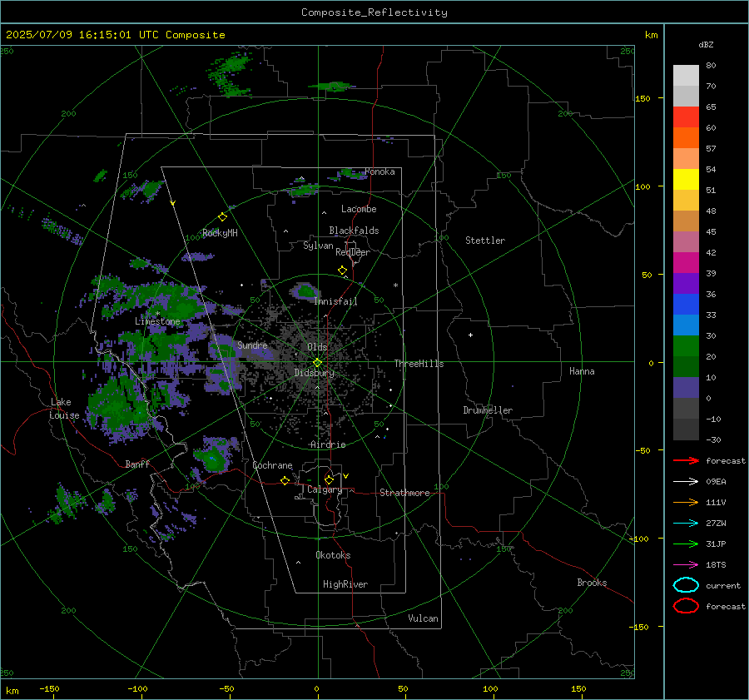
Task: Click the 18TS legend label
Action: [x=716, y=565]
